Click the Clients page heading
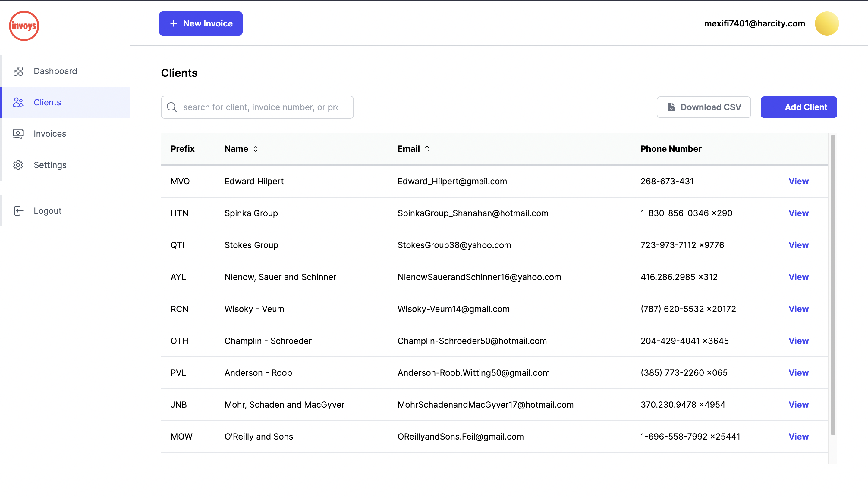This screenshot has height=498, width=868. point(179,73)
